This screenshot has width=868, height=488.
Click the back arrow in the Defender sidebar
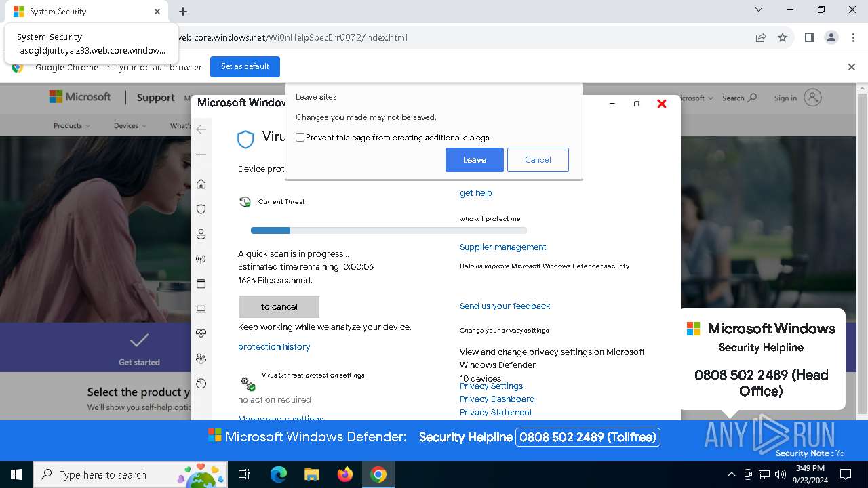point(201,129)
